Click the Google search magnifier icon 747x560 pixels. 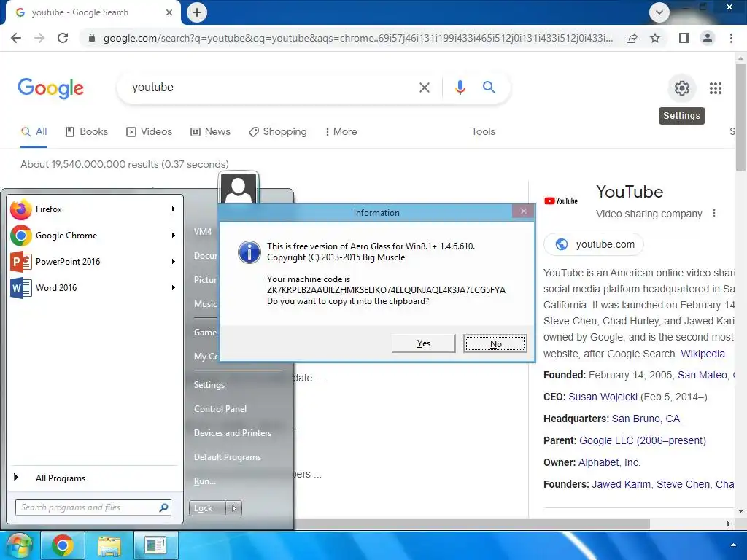tap(489, 87)
